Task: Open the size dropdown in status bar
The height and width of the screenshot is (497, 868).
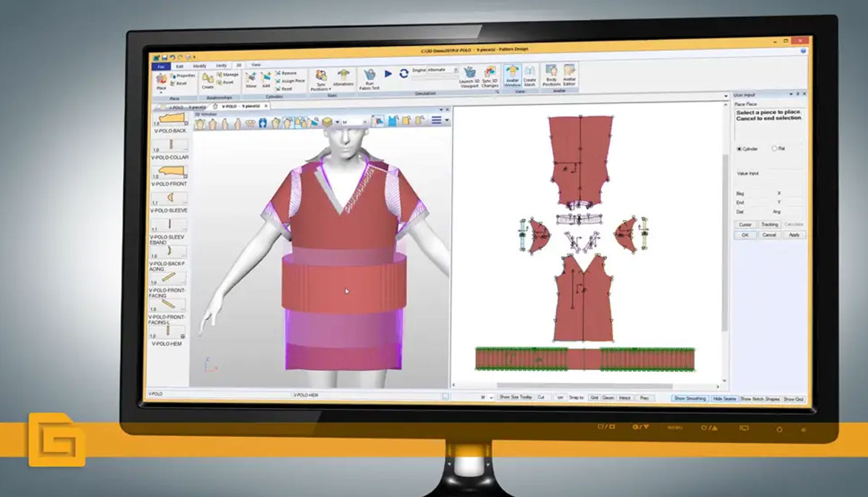Action: pos(487,398)
